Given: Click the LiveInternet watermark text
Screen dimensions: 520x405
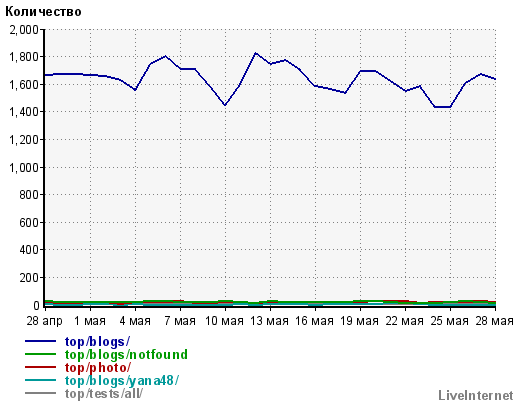Looking at the screenshot, I should coord(476,396).
